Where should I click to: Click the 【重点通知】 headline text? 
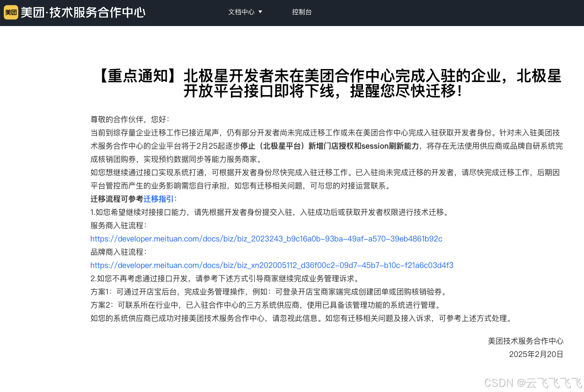tap(327, 83)
